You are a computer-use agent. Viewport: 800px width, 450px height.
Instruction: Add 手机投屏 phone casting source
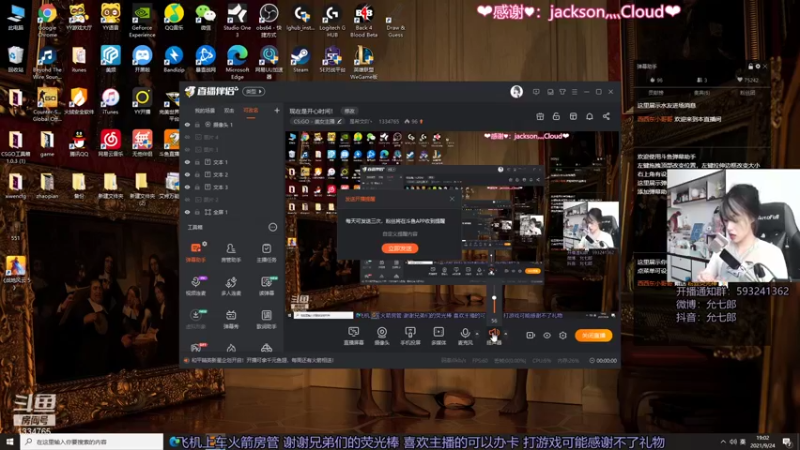(410, 336)
